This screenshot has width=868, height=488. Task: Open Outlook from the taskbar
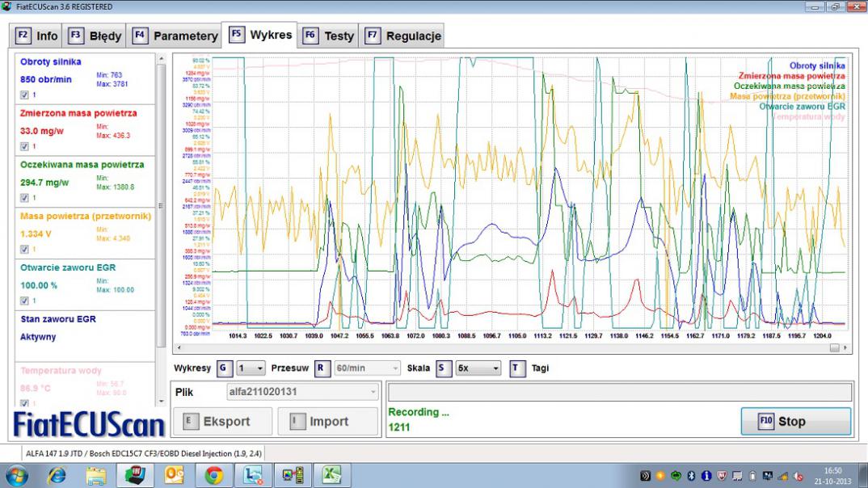[175, 475]
